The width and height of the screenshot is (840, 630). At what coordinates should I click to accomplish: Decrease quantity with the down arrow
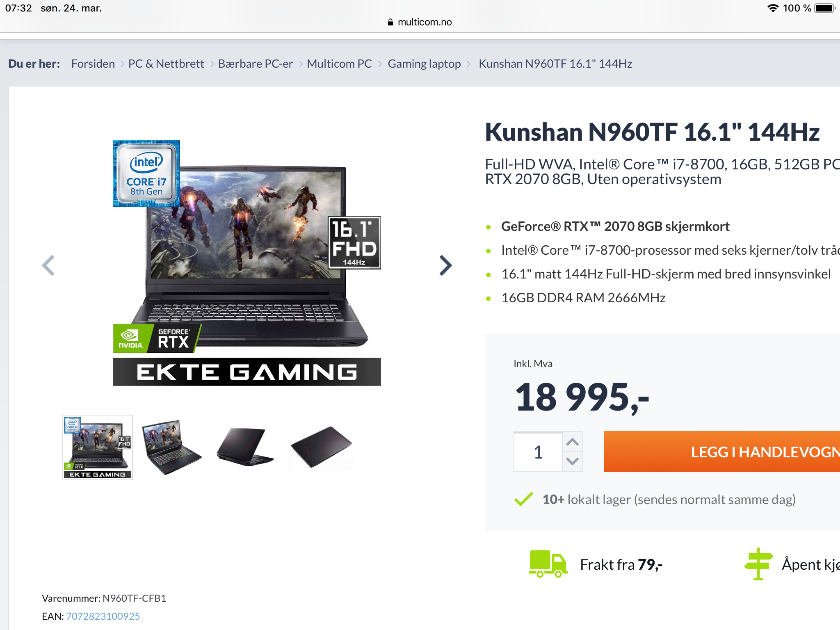tap(573, 461)
